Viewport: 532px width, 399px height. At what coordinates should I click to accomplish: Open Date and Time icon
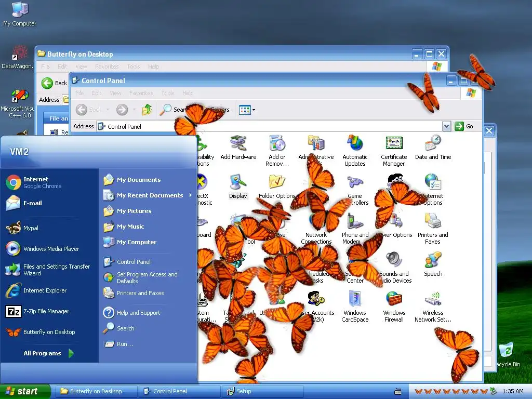pyautogui.click(x=433, y=148)
